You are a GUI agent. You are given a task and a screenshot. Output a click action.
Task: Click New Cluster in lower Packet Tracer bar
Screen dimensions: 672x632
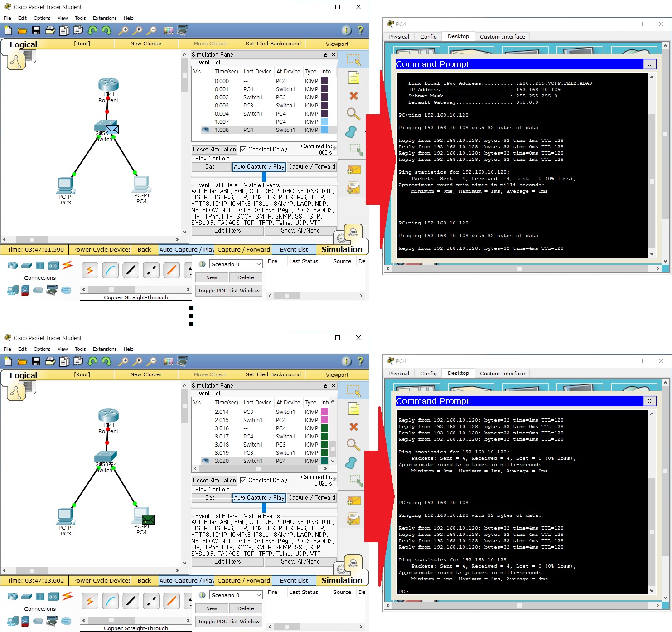click(146, 374)
